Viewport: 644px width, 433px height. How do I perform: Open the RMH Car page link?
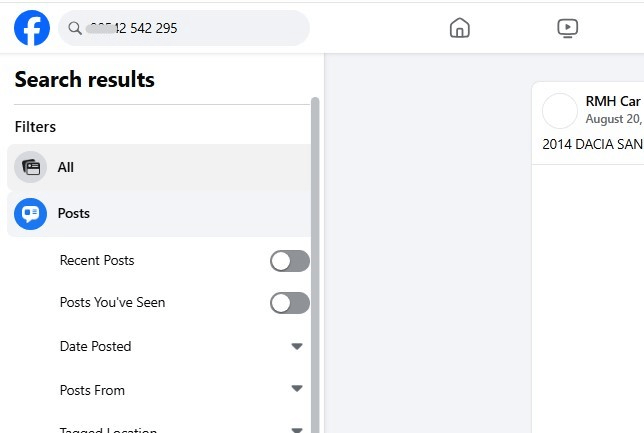612,101
